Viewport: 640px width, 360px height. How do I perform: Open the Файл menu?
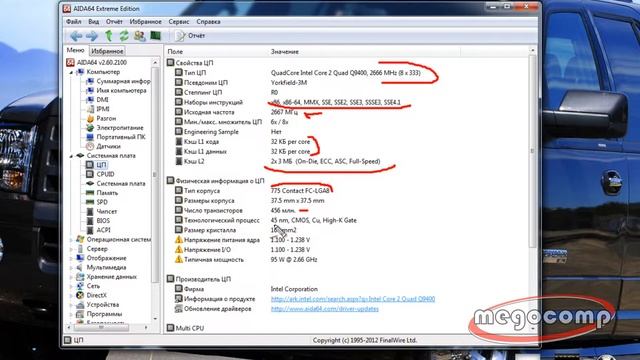[73, 22]
